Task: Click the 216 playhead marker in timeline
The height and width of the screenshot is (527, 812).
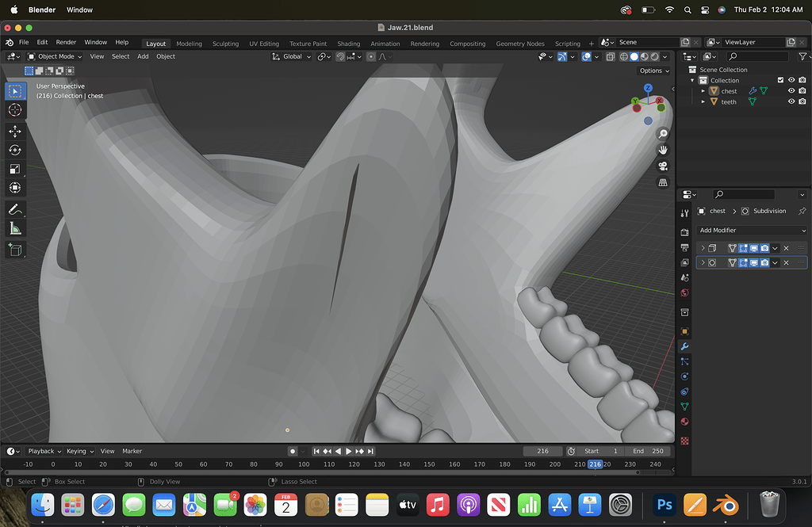Action: tap(595, 464)
